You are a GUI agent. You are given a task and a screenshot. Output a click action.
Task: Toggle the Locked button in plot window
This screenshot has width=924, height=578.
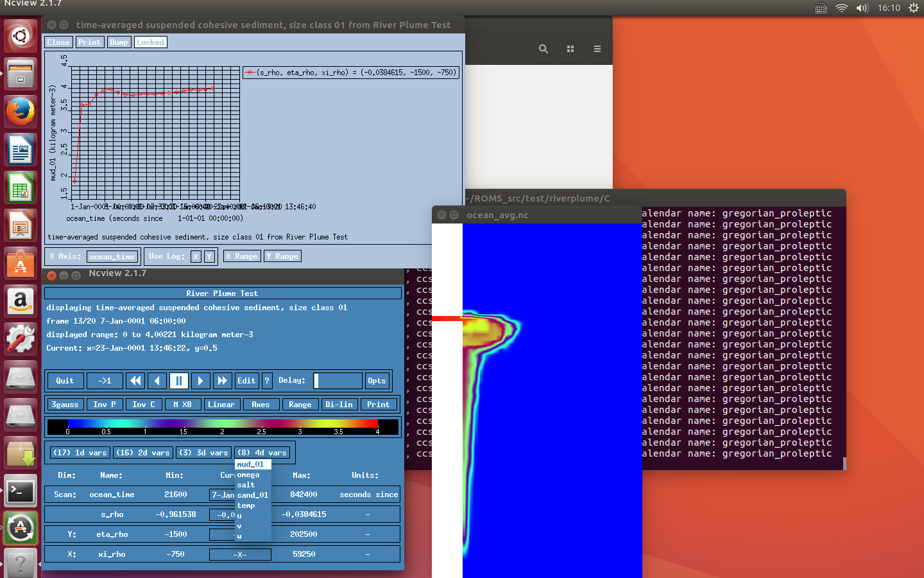click(x=150, y=42)
